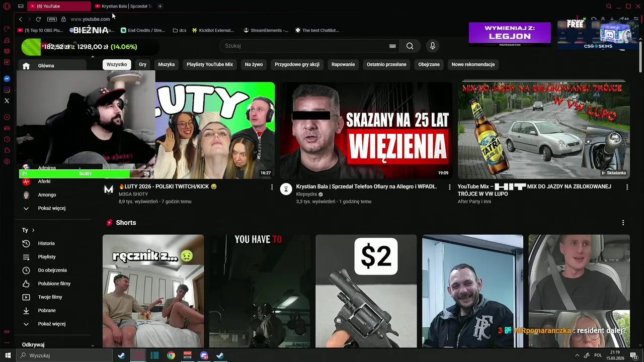Click the Opera logo menu icon
The height and width of the screenshot is (362, 644).
7,6
